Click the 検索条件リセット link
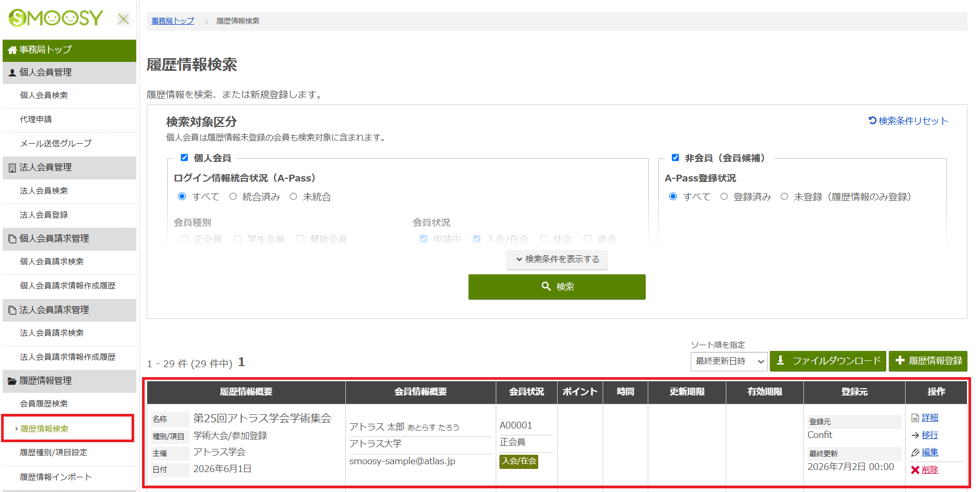Image resolution: width=980 pixels, height=492 pixels. [x=908, y=121]
